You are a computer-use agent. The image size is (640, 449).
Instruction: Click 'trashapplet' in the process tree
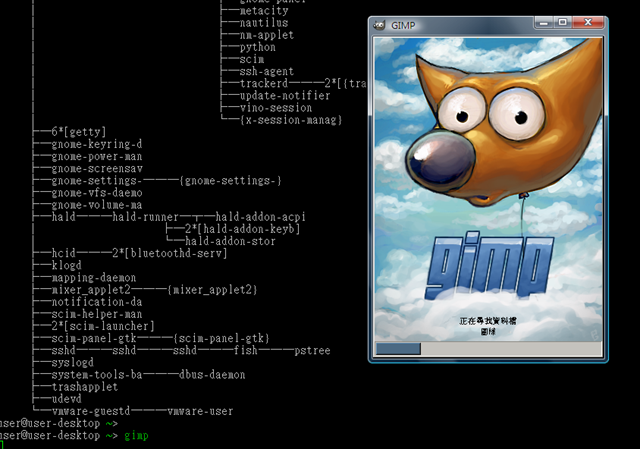click(x=85, y=387)
